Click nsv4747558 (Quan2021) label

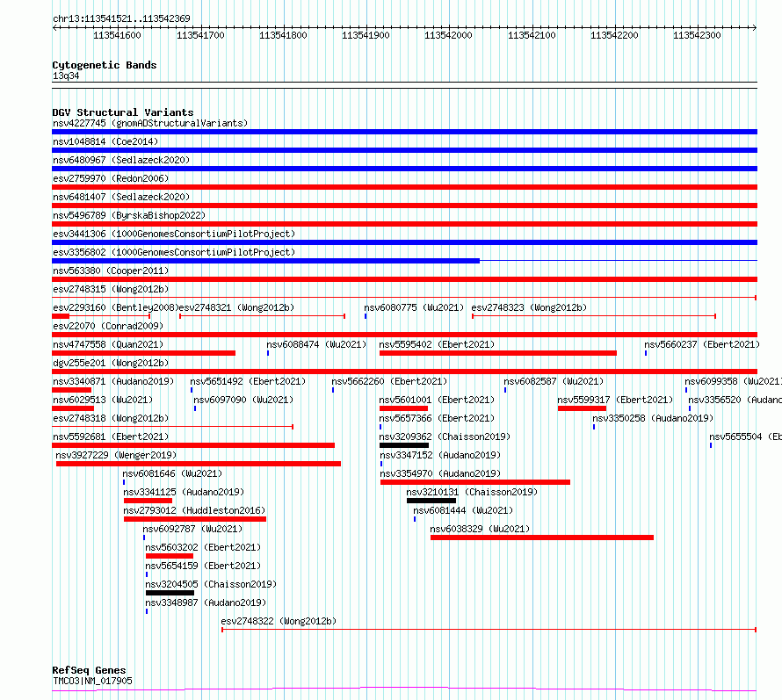(108, 344)
